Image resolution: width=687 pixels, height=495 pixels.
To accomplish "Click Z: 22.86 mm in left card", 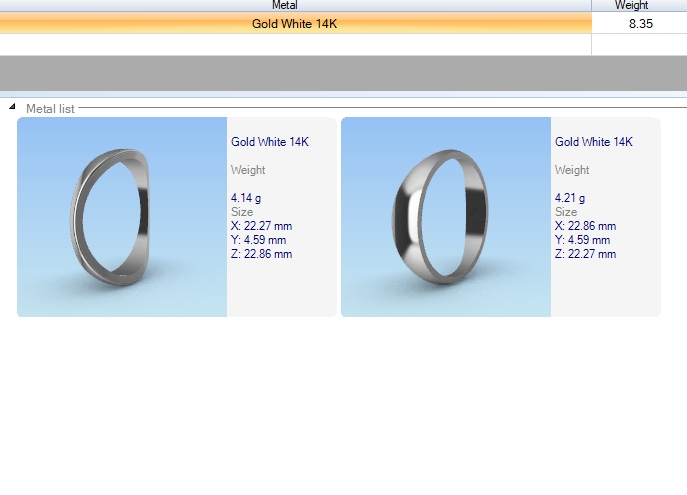I will (x=262, y=254).
